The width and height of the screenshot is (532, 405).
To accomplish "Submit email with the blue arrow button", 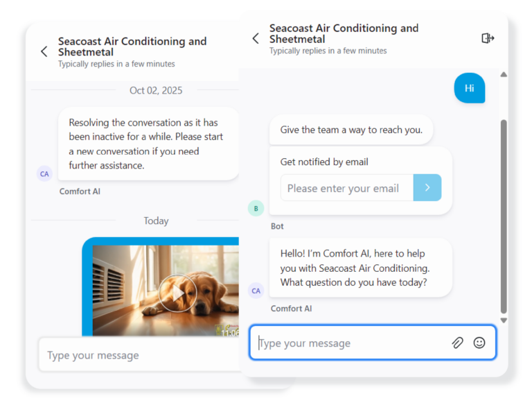I will coord(427,188).
